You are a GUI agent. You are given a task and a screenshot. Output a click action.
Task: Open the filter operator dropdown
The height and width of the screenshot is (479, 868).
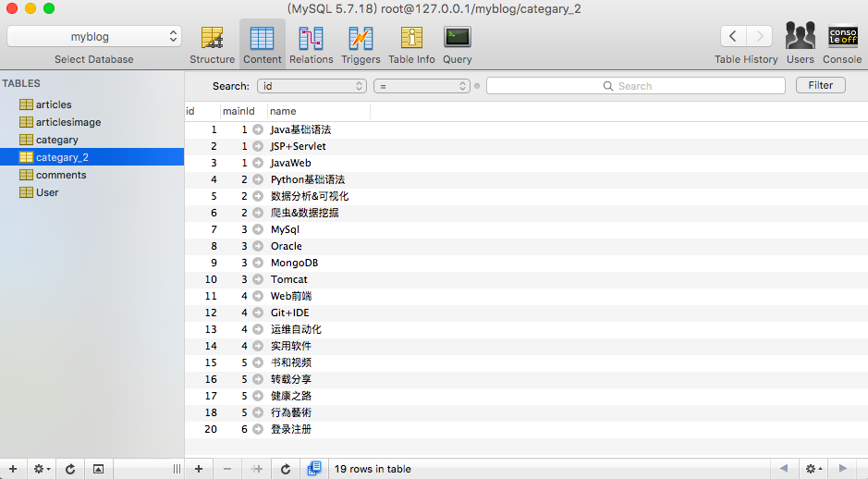pos(422,86)
